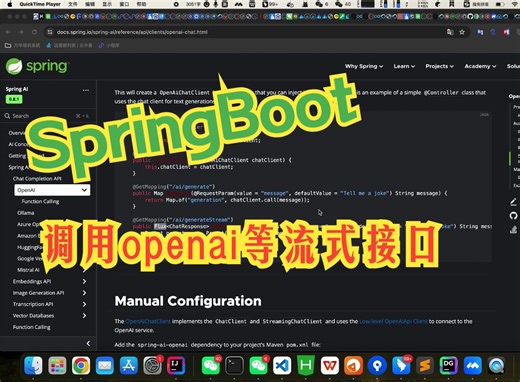Image resolution: width=520 pixels, height=382 pixels.
Task: Open Chat Completion API sidebar entry
Action: point(37,179)
